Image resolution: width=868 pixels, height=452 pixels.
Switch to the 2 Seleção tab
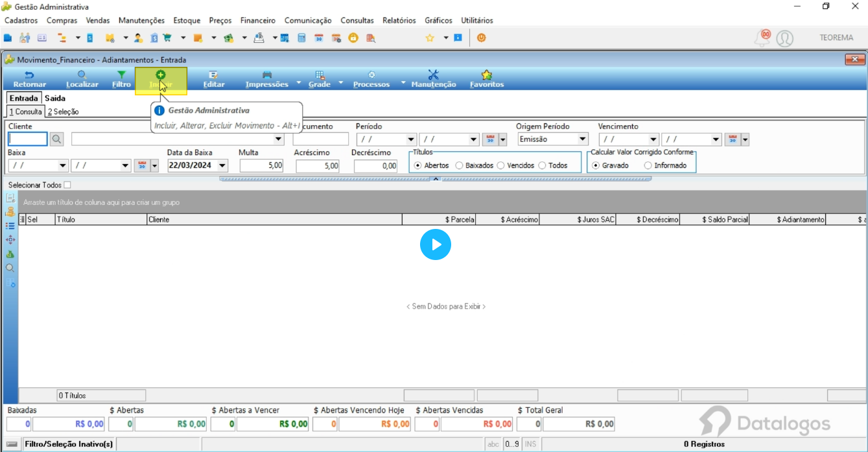(63, 112)
